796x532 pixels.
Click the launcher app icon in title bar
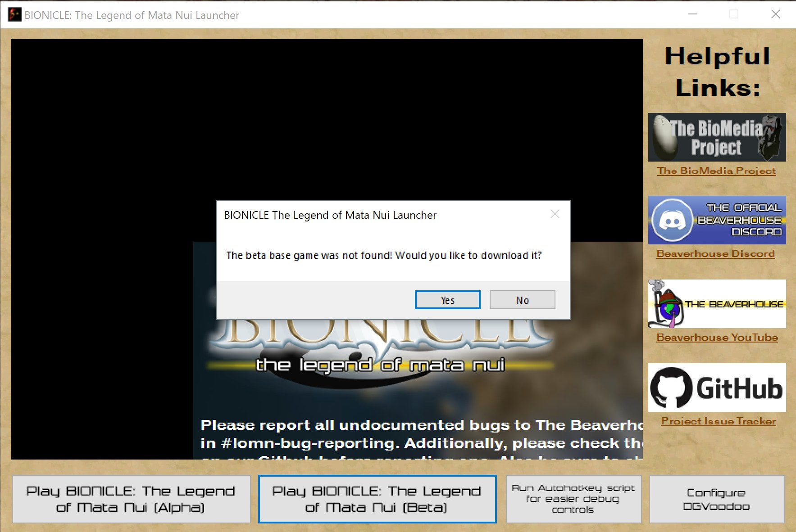click(x=14, y=15)
